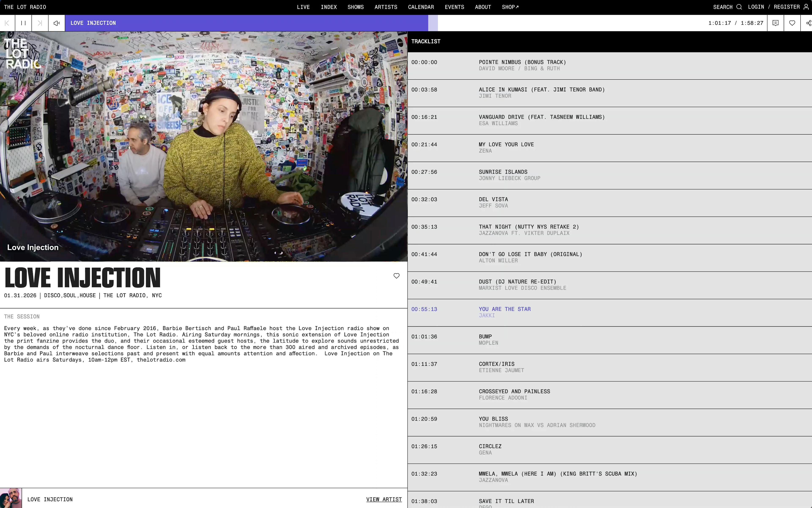Go home via The Lot Radio logo text
This screenshot has height=508, width=812.
coord(25,7)
